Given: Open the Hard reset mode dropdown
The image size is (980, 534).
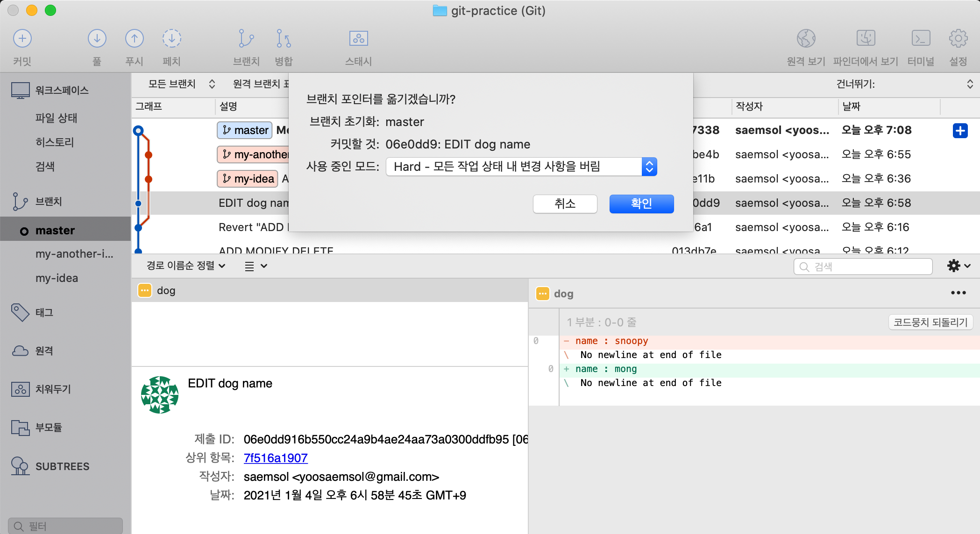Looking at the screenshot, I should point(521,167).
